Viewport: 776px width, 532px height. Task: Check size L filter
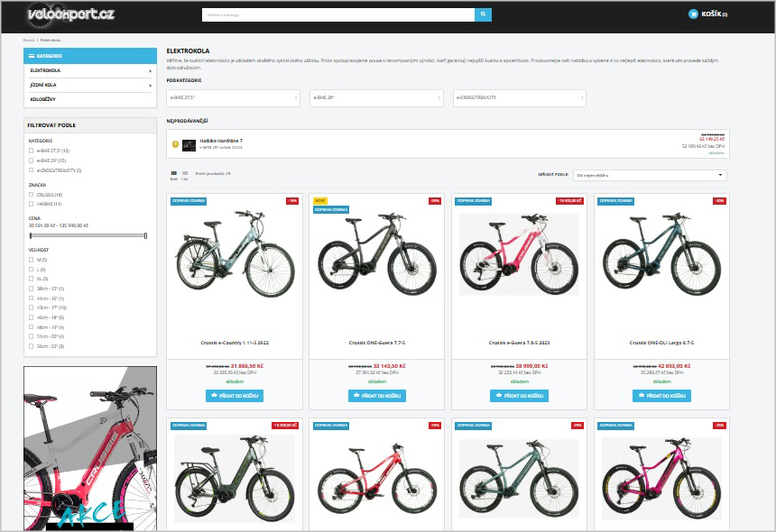[32, 270]
